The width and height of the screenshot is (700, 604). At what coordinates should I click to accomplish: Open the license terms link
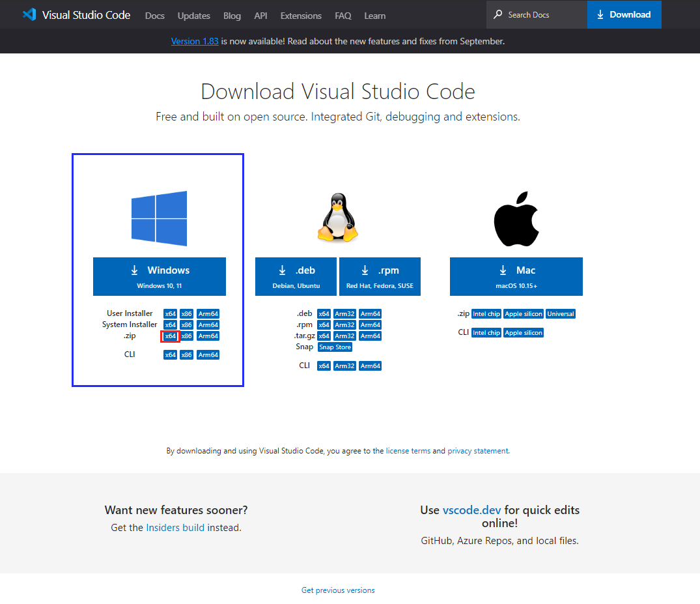[408, 451]
